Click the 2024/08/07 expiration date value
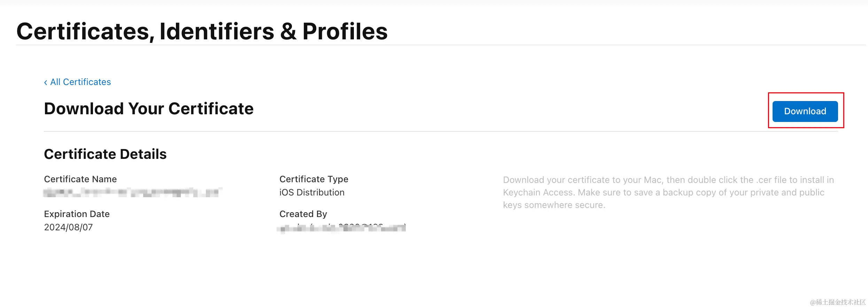This screenshot has width=868, height=308. (68, 227)
